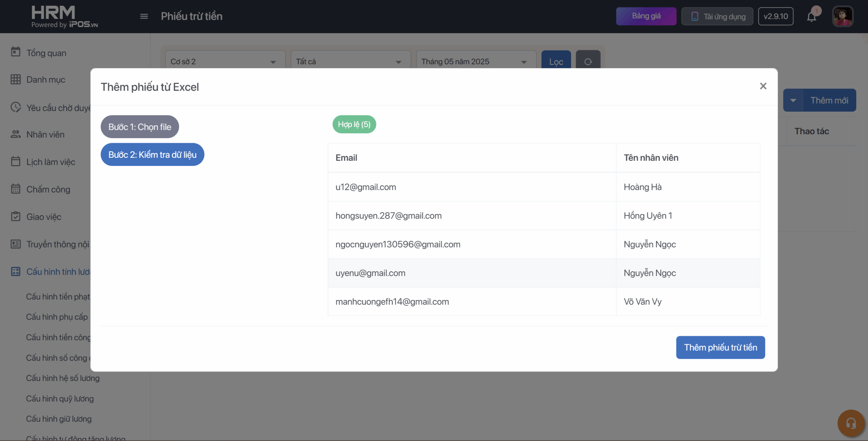
Task: Close the Thêm phiếu từ Excel dialog
Action: [x=763, y=86]
